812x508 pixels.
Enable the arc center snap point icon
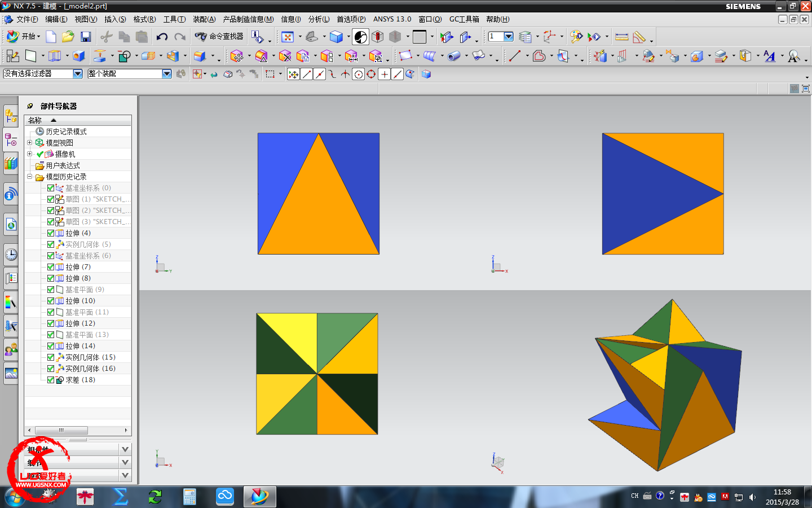358,74
